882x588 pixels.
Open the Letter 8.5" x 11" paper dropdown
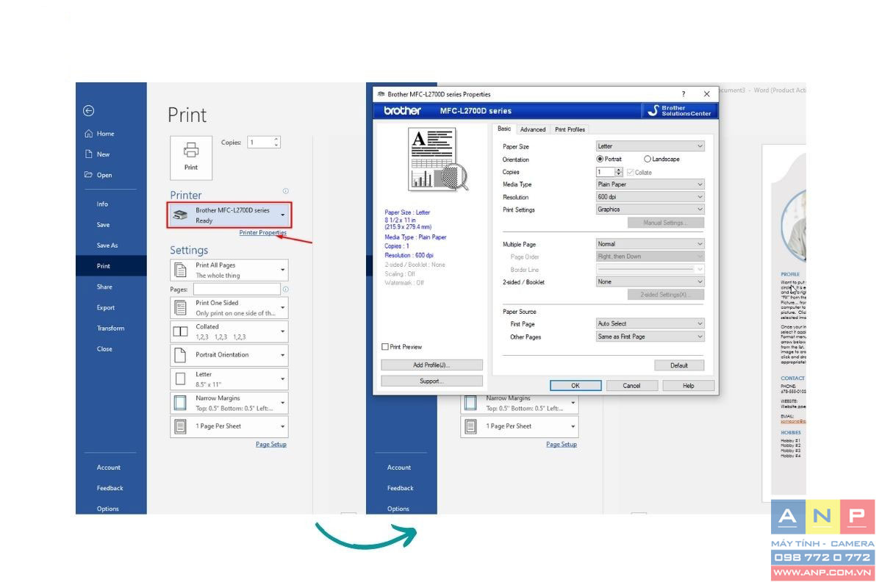point(229,379)
